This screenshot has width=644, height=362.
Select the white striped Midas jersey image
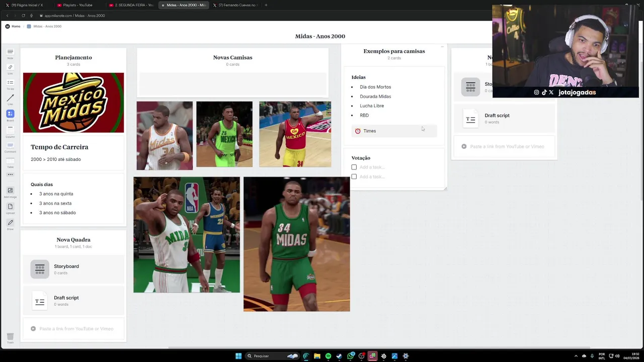point(187,235)
